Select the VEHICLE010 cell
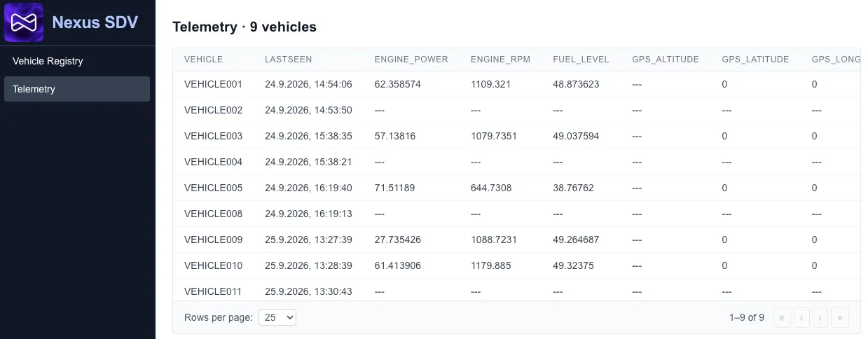868x339 pixels. (x=213, y=265)
